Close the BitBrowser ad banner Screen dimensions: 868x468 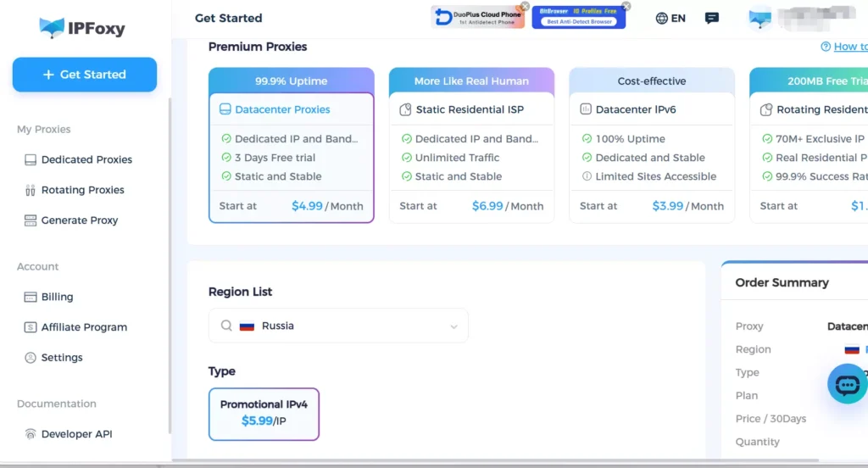pos(626,7)
